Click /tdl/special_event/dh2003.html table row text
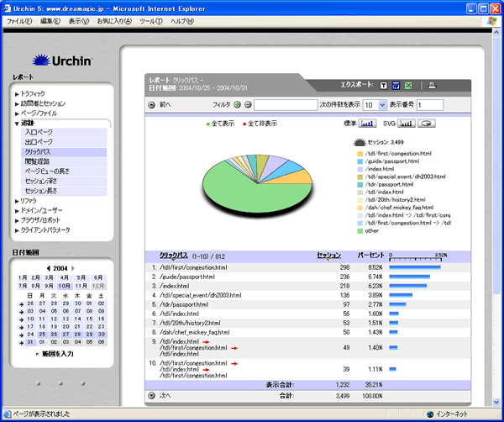The height and width of the screenshot is (422, 504). click(200, 295)
